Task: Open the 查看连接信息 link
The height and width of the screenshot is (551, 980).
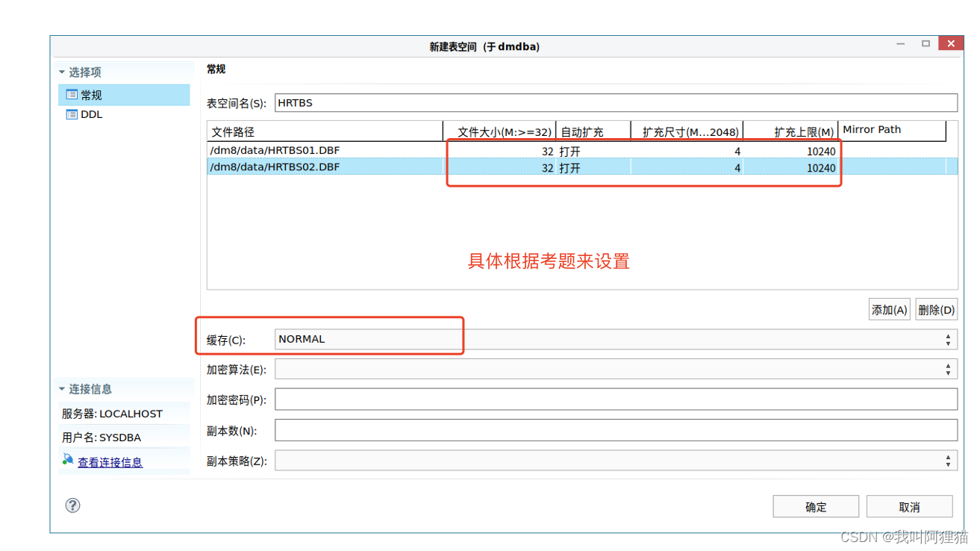Action: click(x=110, y=462)
